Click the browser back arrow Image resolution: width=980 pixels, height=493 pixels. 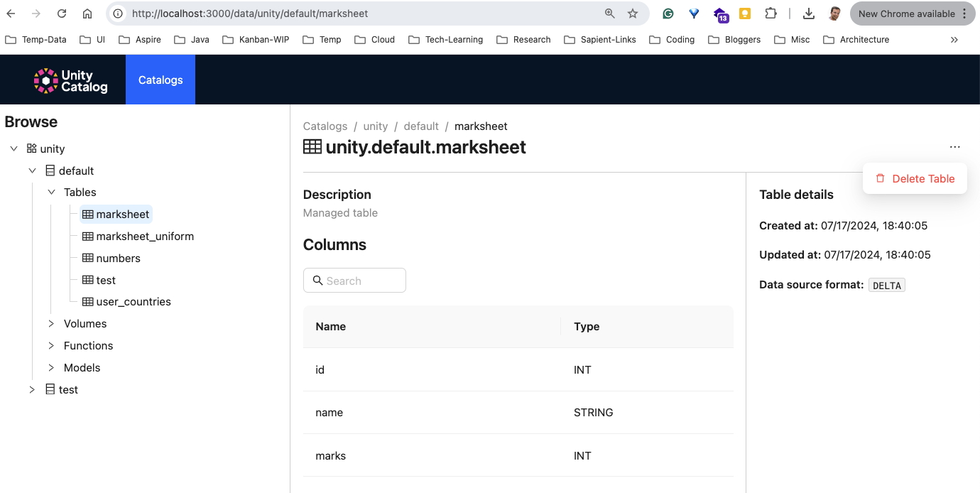11,13
